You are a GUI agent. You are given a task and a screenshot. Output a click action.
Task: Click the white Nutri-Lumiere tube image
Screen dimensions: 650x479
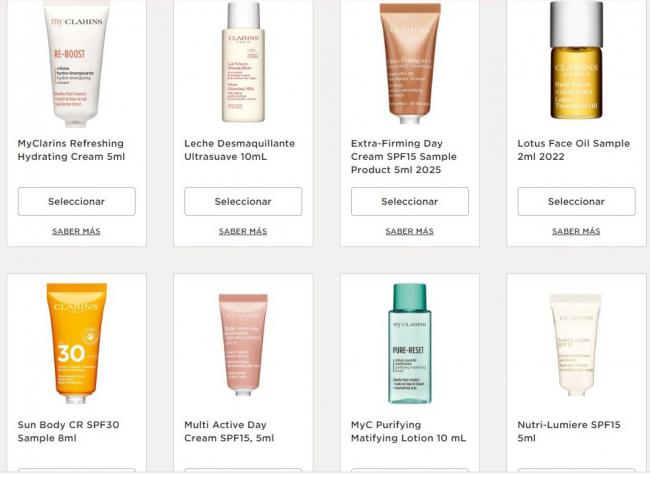pyautogui.click(x=576, y=344)
